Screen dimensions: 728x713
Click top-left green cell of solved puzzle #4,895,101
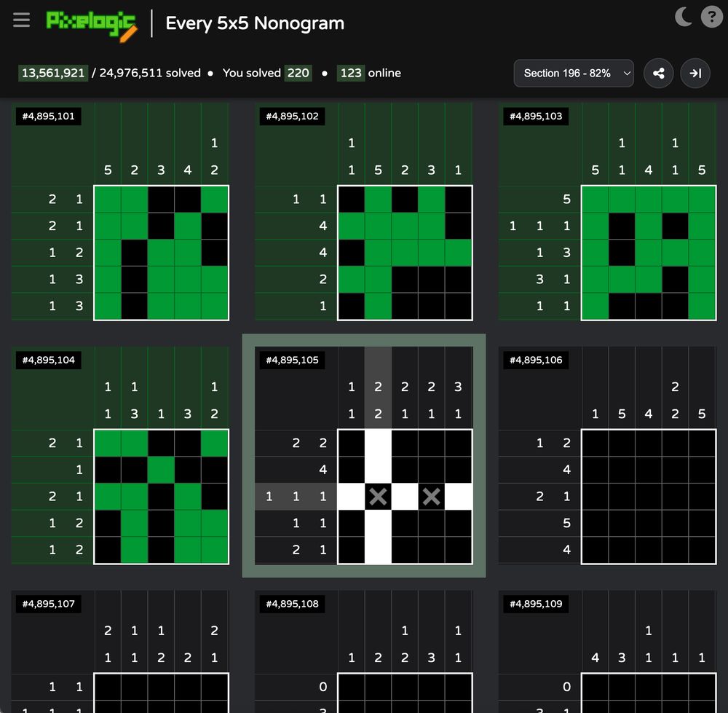[108, 200]
